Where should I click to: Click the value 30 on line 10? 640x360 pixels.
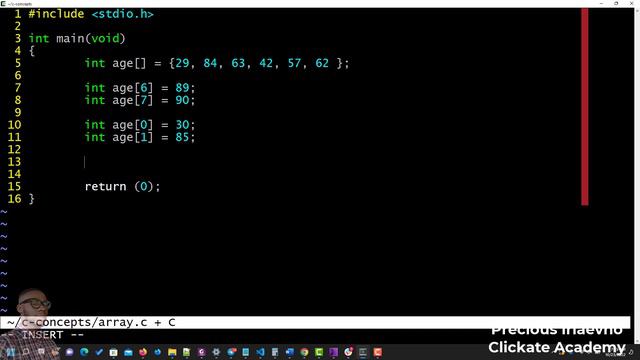click(182, 125)
